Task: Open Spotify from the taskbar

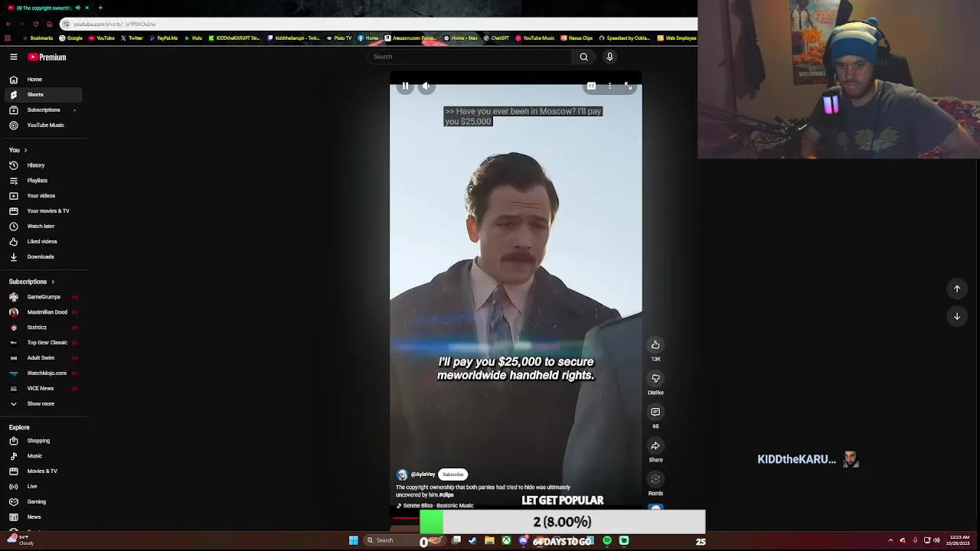Action: [x=607, y=540]
